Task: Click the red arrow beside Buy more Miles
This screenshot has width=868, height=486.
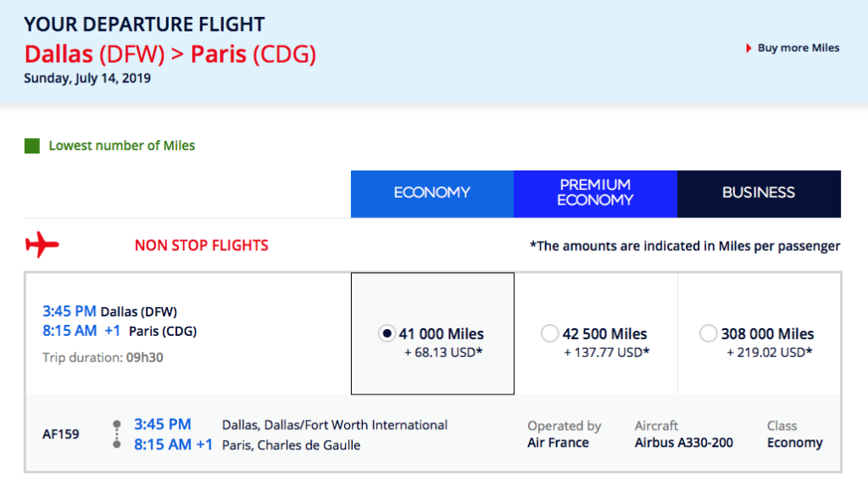Action: [x=748, y=48]
